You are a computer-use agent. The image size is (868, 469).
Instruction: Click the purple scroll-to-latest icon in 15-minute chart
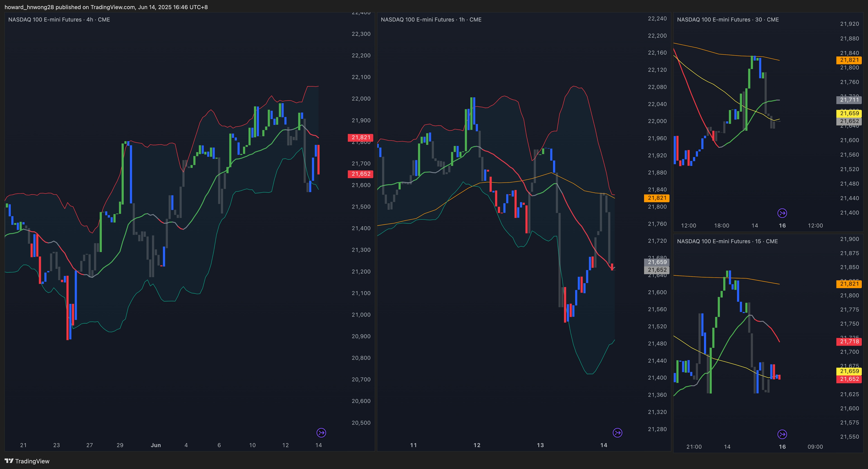point(782,434)
